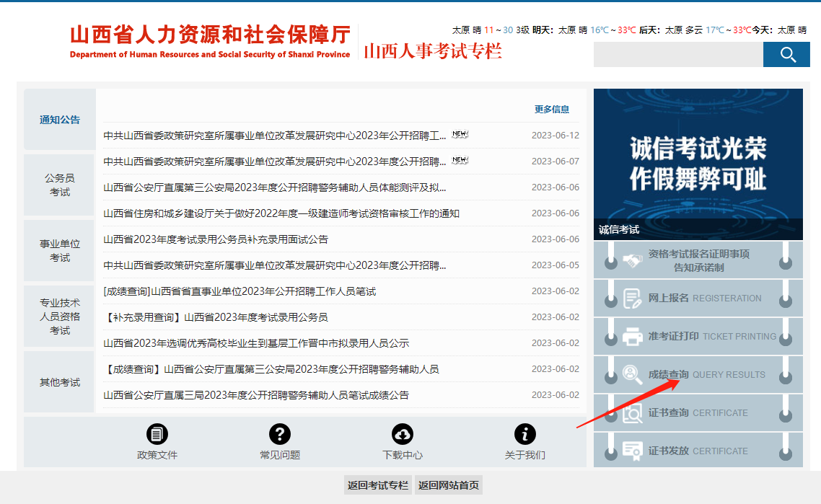The height and width of the screenshot is (504, 821).
Task: Select the 网上报名 registration pencil icon
Action: click(x=634, y=298)
